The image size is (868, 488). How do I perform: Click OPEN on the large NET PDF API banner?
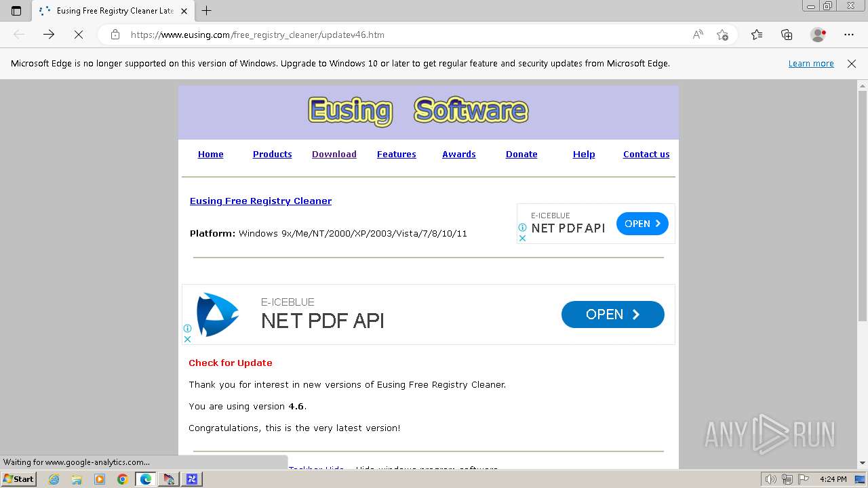point(613,314)
